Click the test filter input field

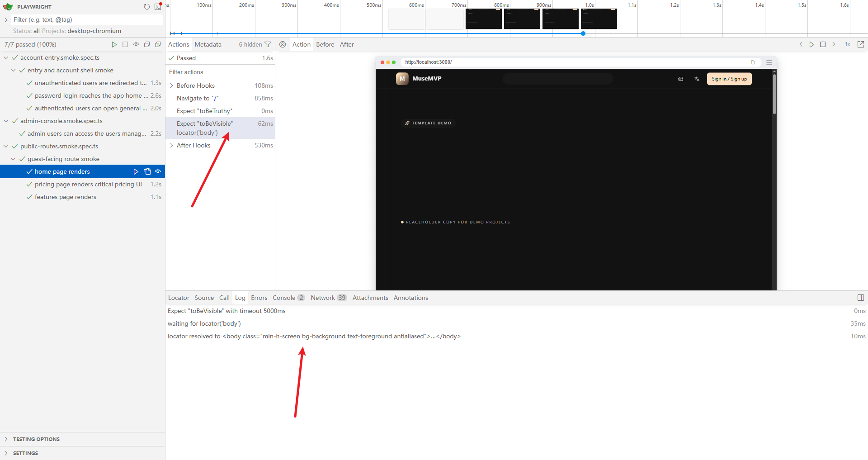87,19
